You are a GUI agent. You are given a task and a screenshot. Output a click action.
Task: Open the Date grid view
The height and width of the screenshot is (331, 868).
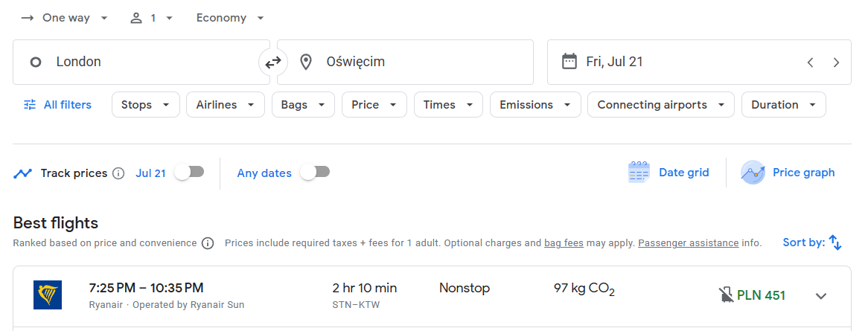pos(668,173)
